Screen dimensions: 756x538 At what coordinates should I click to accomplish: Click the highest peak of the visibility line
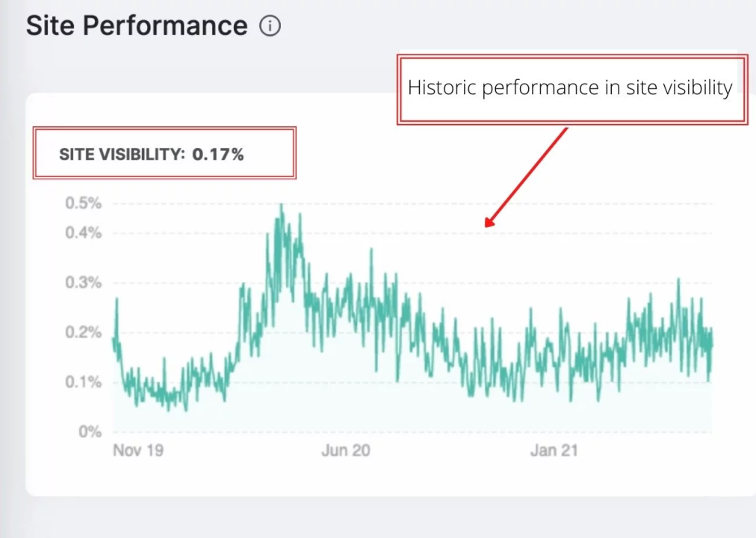click(281, 205)
